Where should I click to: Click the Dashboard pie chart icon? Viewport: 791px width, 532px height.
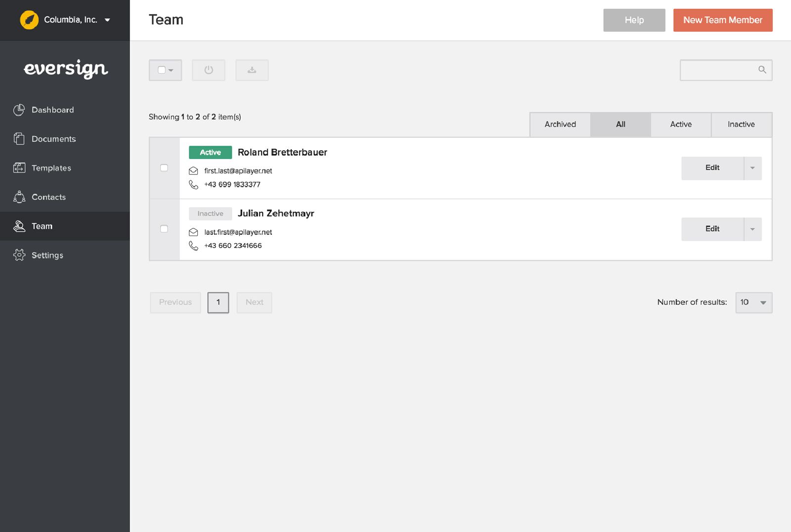click(x=19, y=110)
